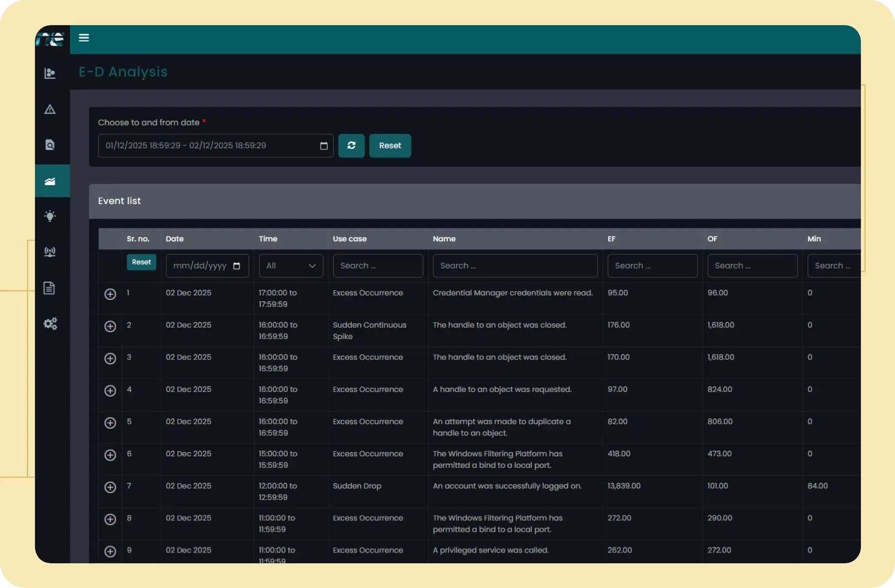Screen dimensions: 895x588
Task: Expand row 1 details with the plus icon
Action: tap(110, 294)
